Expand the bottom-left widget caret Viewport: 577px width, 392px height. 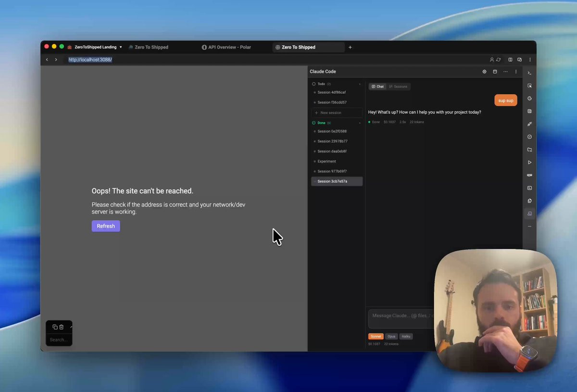71,327
